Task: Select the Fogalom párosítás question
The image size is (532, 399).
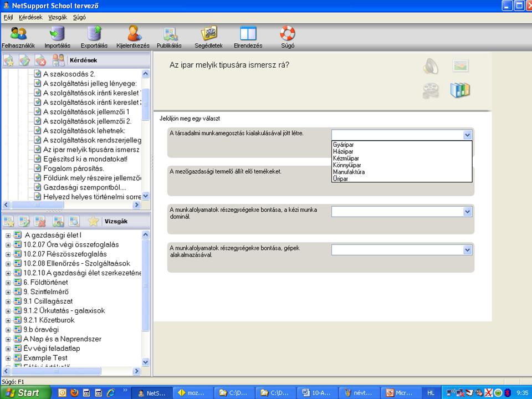Action: click(x=73, y=168)
